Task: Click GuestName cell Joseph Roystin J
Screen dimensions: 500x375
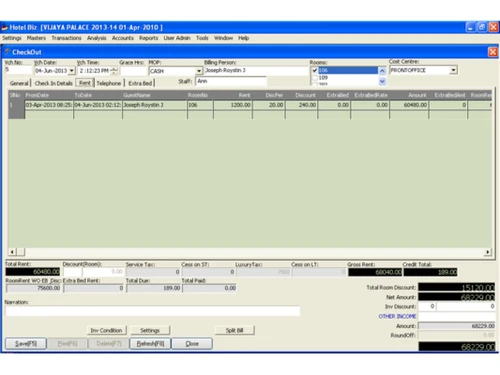Action: [x=155, y=105]
